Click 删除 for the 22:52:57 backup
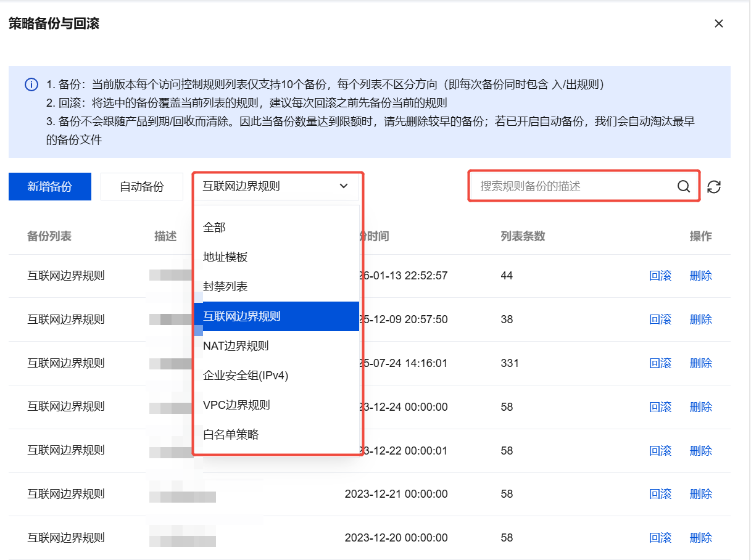 tap(701, 276)
